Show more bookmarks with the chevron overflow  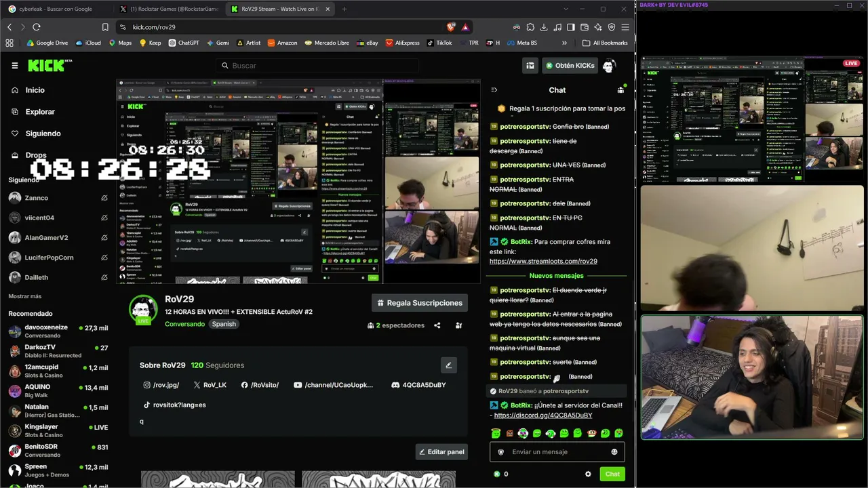pyautogui.click(x=564, y=43)
